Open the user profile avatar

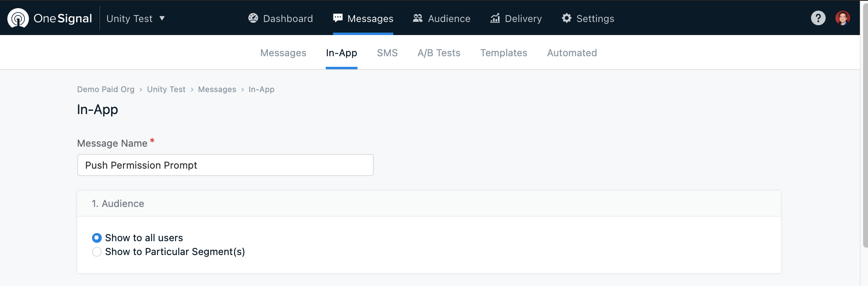click(843, 18)
